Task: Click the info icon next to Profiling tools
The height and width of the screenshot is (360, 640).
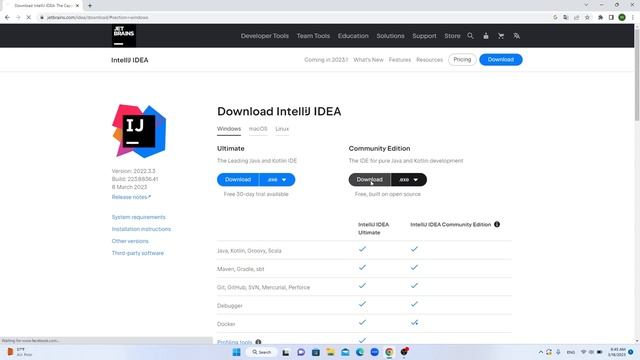Action: pyautogui.click(x=258, y=342)
